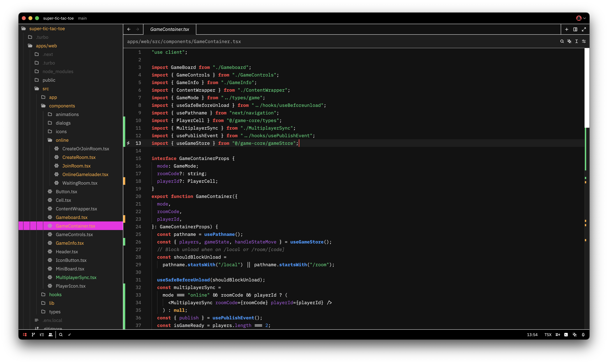Click breadcrumb path apps/web/src/components/GameContainer.tsx

coord(184,41)
